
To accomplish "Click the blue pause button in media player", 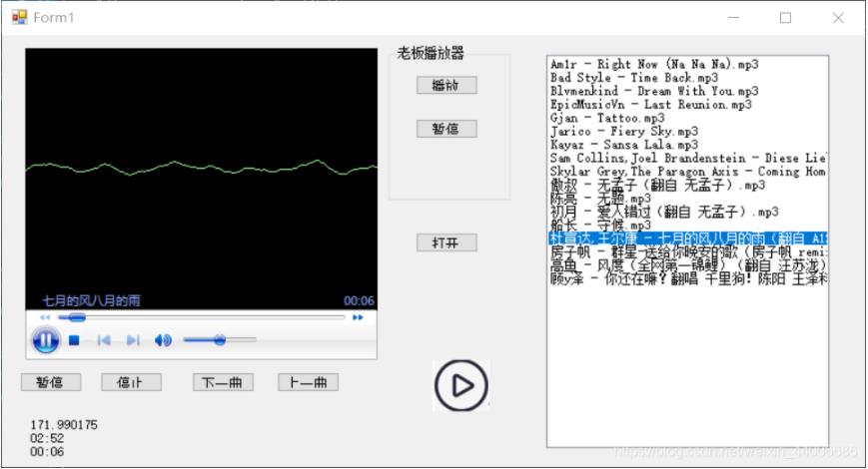I will point(46,340).
